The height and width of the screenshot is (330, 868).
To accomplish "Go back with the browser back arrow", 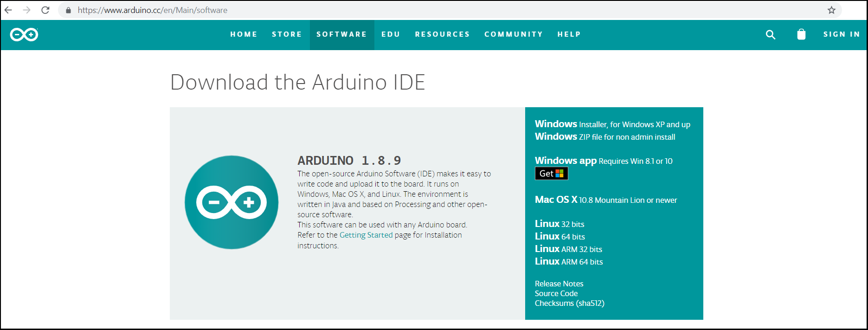I will click(8, 10).
